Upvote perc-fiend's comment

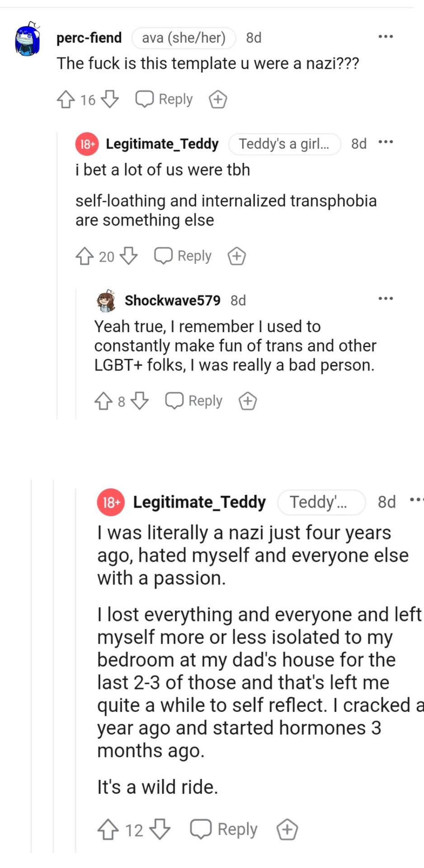(x=66, y=99)
